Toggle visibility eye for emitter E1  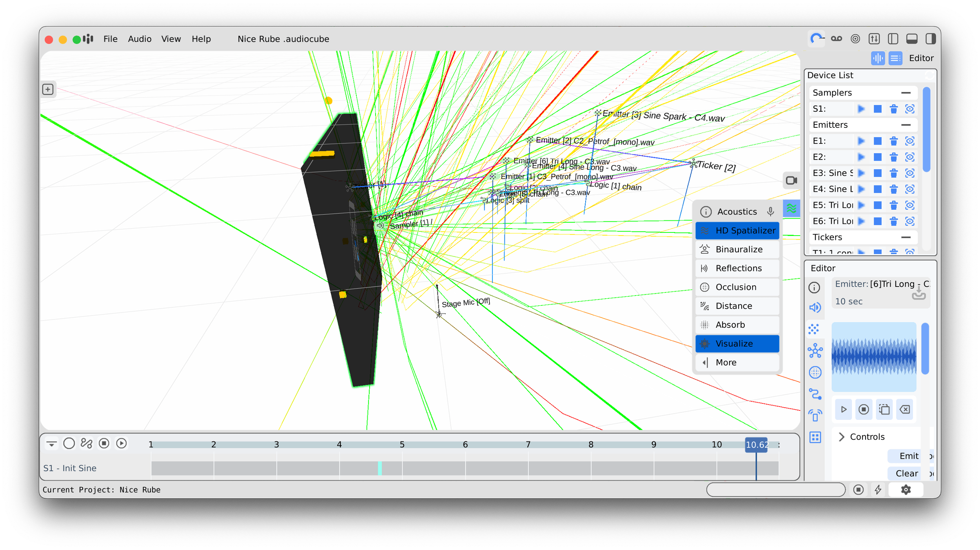[x=910, y=141]
